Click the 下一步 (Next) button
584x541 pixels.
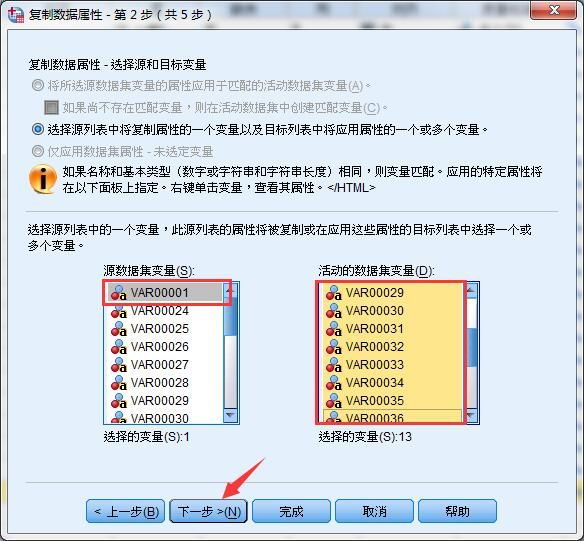pyautogui.click(x=209, y=512)
